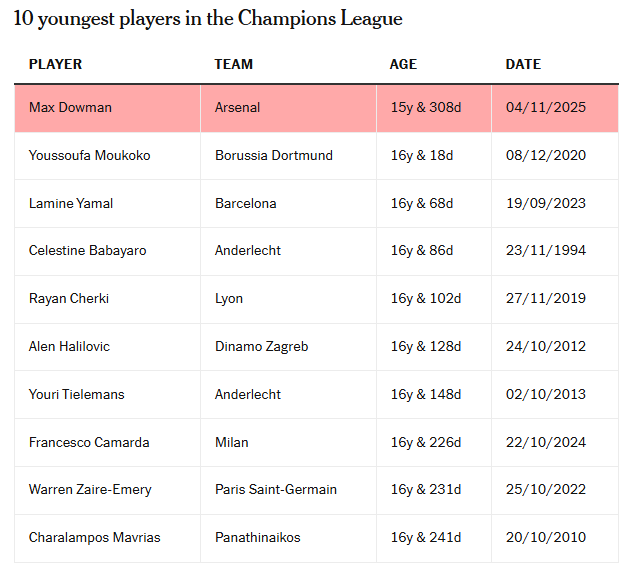This screenshot has width=621, height=568.
Task: Click the 15y & 308d age cell
Action: (426, 108)
